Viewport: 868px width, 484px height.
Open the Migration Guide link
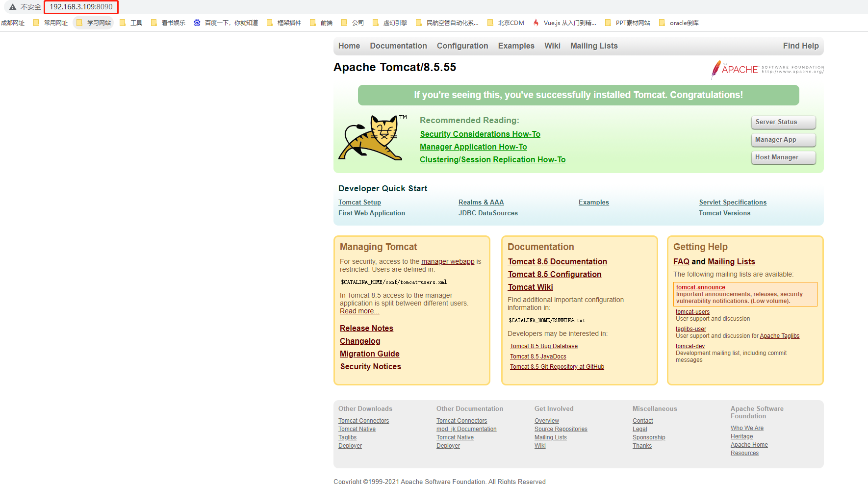pyautogui.click(x=369, y=354)
